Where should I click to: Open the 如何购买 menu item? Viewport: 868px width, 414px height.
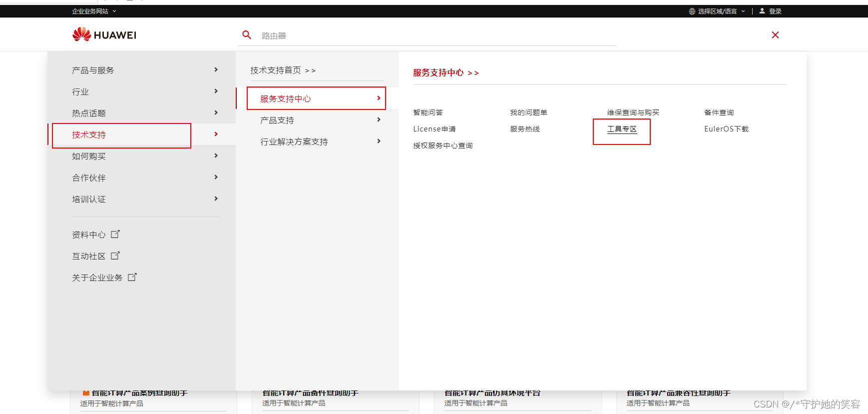pyautogui.click(x=89, y=156)
